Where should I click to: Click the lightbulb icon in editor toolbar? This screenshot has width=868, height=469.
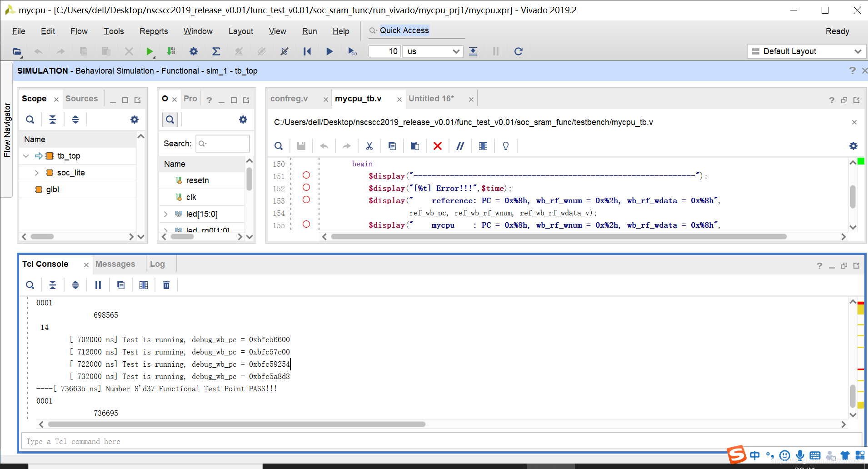(506, 146)
